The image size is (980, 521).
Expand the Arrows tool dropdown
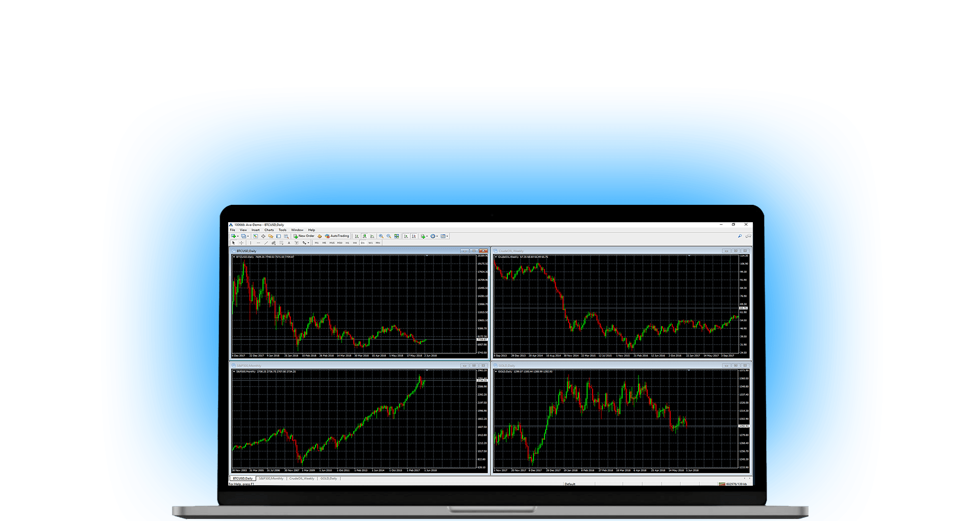point(308,243)
